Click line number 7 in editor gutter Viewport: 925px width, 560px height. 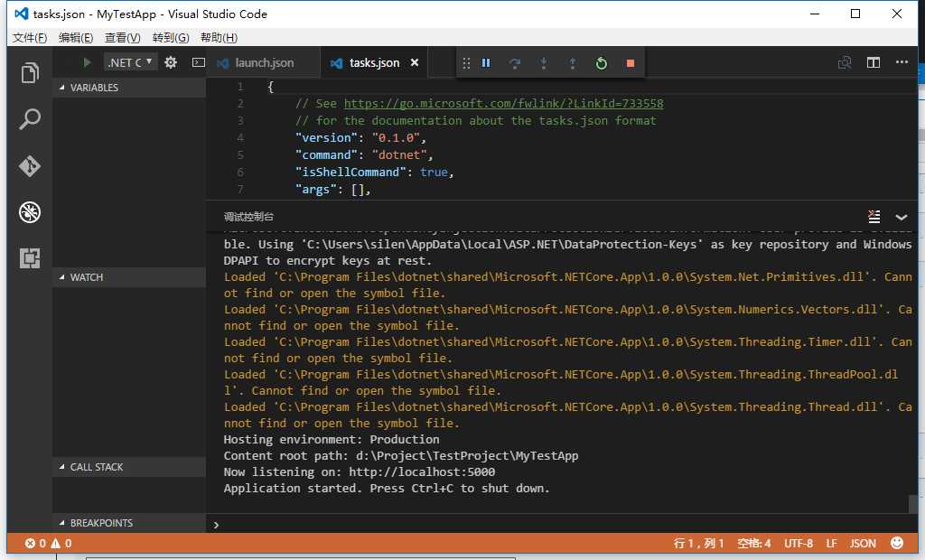click(x=240, y=190)
